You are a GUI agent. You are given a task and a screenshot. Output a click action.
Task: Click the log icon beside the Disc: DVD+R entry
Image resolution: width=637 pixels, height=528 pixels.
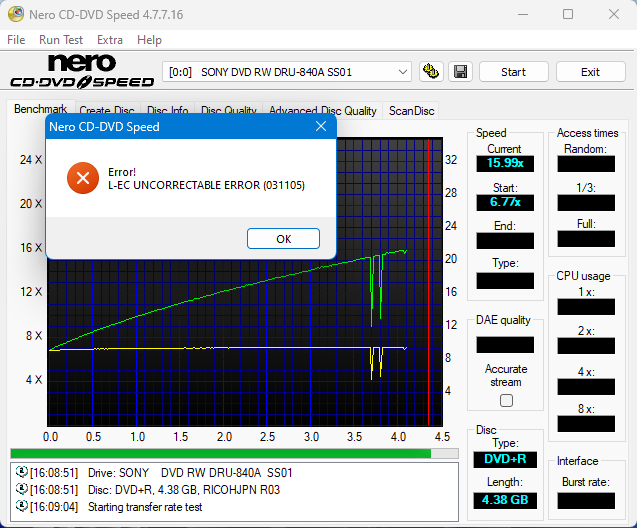click(x=22, y=489)
